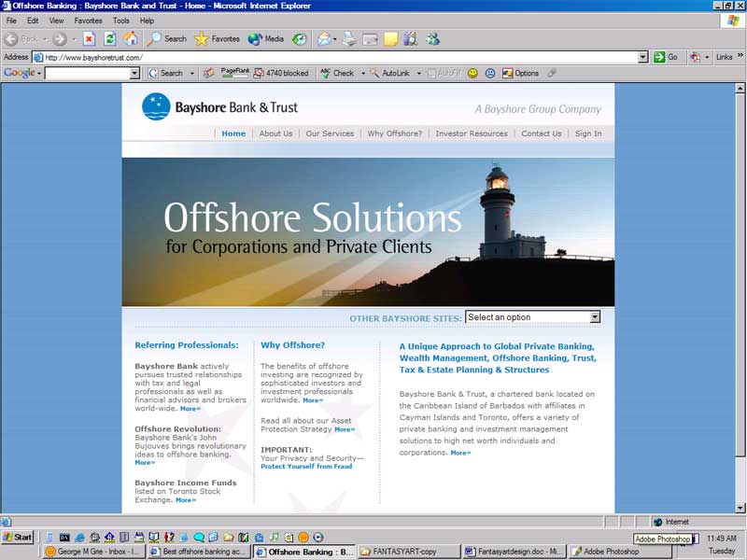Refresh the page with the Refresh icon
This screenshot has width=747, height=560.
coord(109,39)
